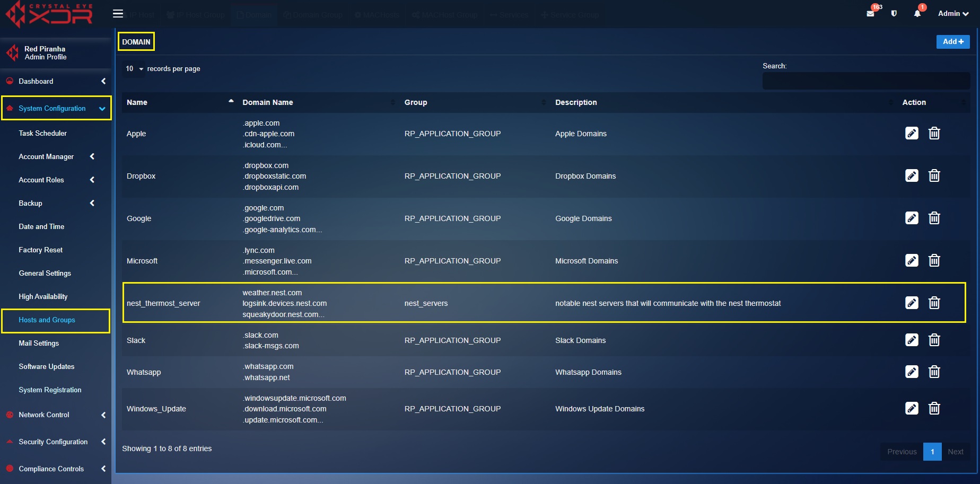Expand the Dashboard sidebar menu
980x484 pixels.
click(x=56, y=81)
